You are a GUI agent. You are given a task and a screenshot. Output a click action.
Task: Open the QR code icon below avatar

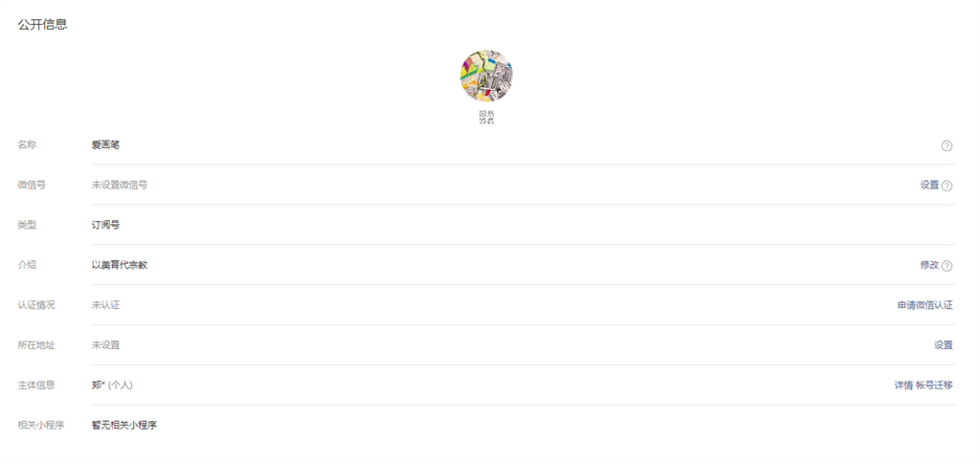(486, 118)
